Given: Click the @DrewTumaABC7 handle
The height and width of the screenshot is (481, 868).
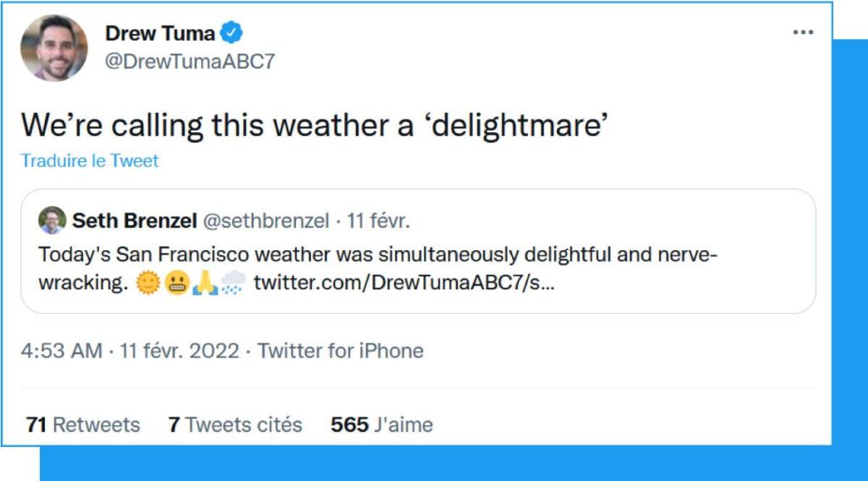Looking at the screenshot, I should pos(190,61).
